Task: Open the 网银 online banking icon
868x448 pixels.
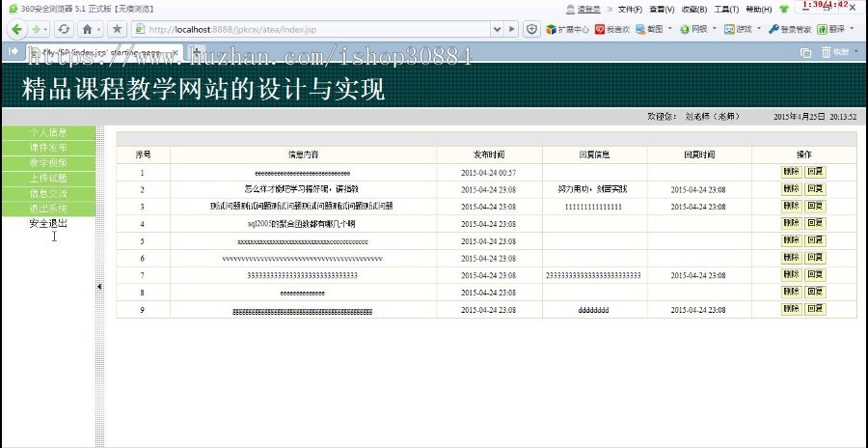Action: [693, 29]
